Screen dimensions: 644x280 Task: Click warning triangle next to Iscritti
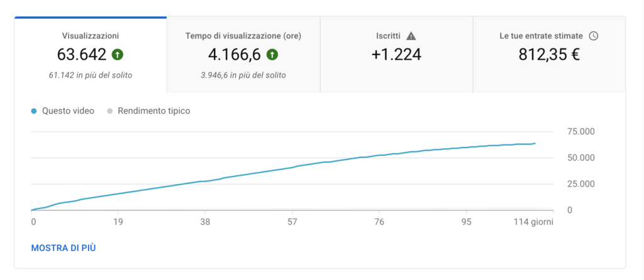tap(411, 36)
